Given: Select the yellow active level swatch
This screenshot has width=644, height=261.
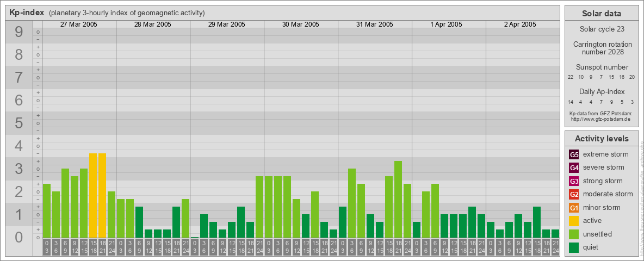Looking at the screenshot, I should 574,221.
